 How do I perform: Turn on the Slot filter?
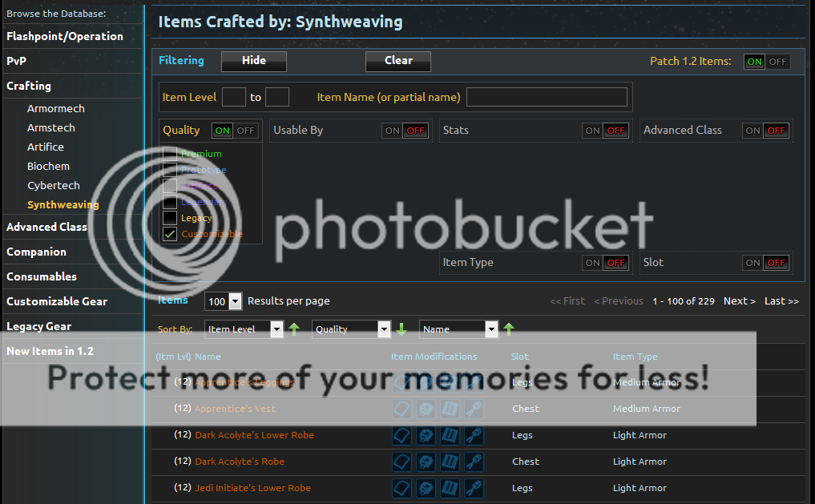point(752,263)
